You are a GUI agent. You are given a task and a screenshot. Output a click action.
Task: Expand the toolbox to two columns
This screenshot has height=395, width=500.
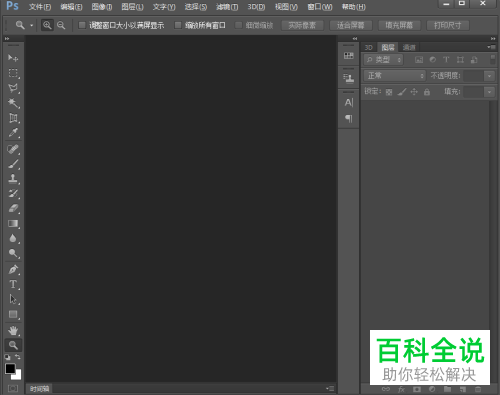(x=7, y=39)
